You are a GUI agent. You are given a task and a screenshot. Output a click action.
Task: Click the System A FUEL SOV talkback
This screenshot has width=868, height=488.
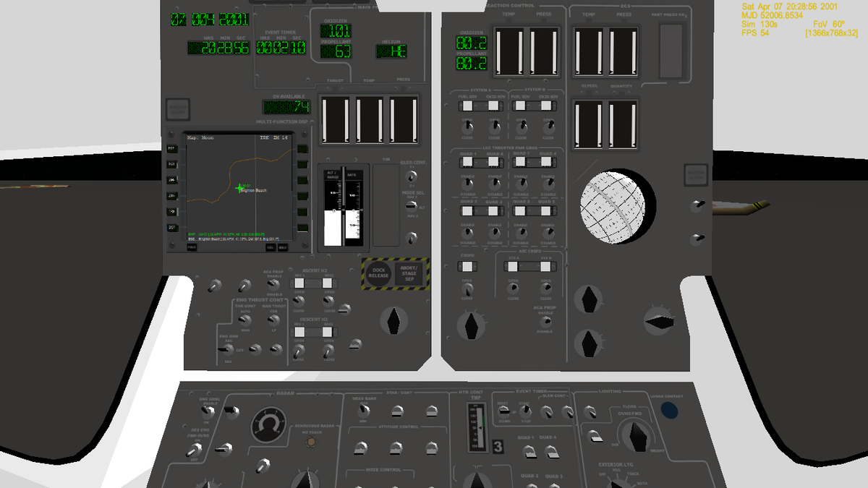(467, 106)
